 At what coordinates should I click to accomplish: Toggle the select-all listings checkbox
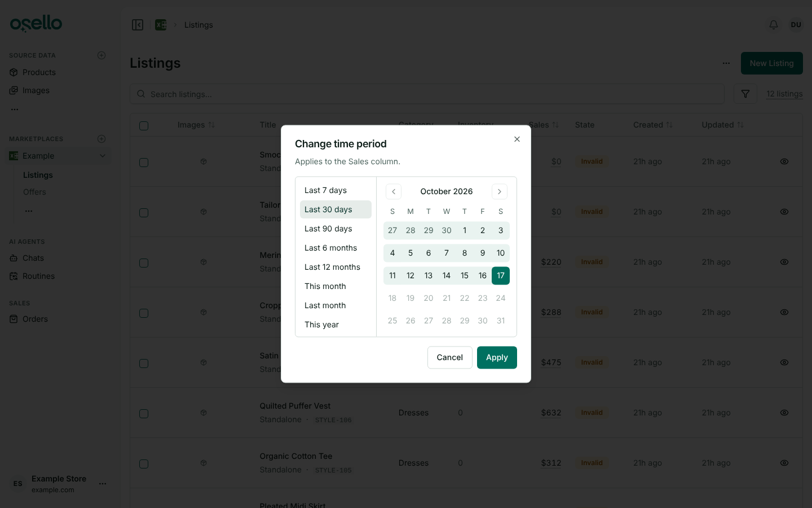144,125
